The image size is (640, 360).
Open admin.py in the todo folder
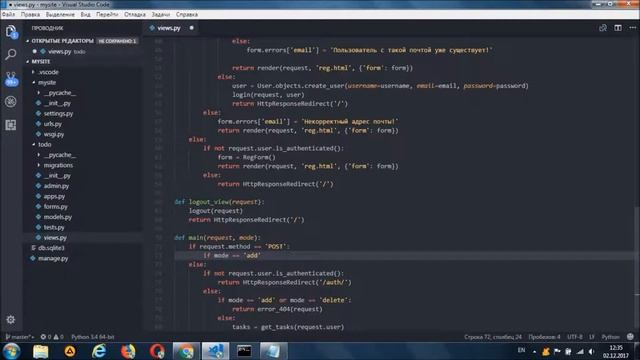click(56, 186)
